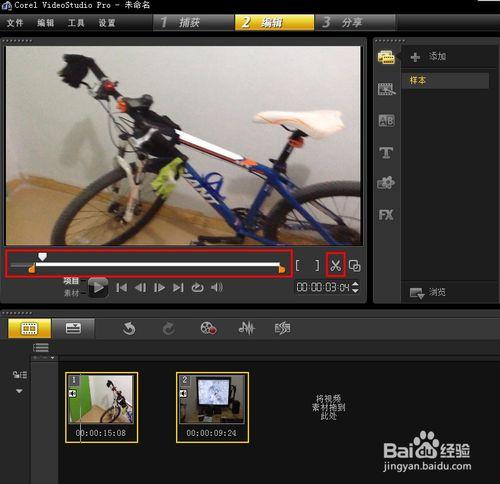Toggle repeat playback loop button
Screen dimensions: 500x484
point(197,287)
